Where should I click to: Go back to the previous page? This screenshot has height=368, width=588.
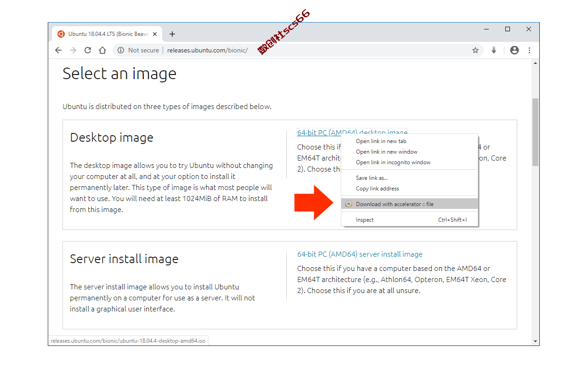tap(58, 50)
